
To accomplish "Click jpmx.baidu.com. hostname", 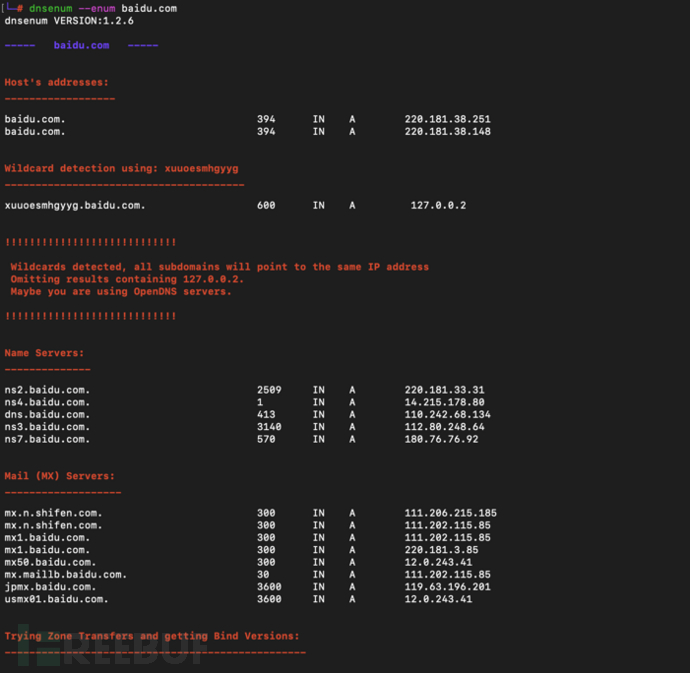I will (x=51, y=587).
